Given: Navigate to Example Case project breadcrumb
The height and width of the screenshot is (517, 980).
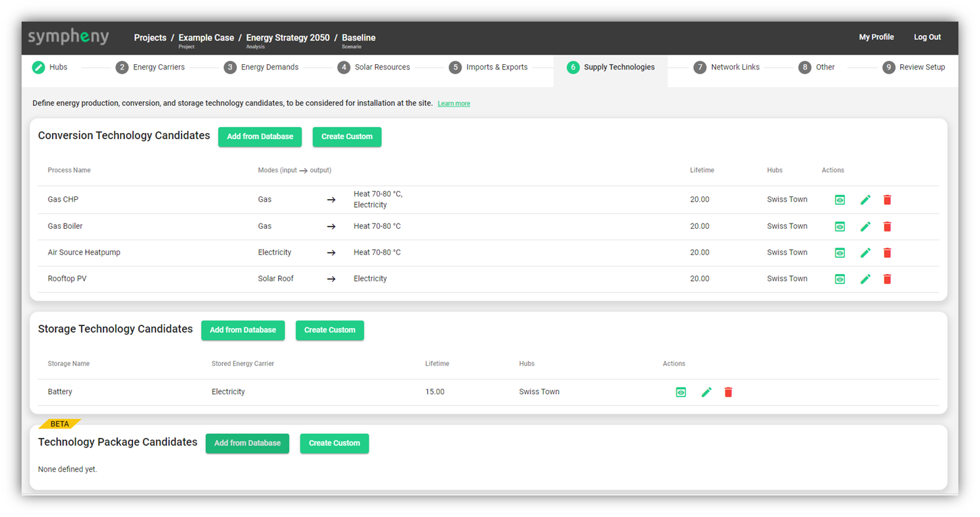Looking at the screenshot, I should [x=206, y=38].
